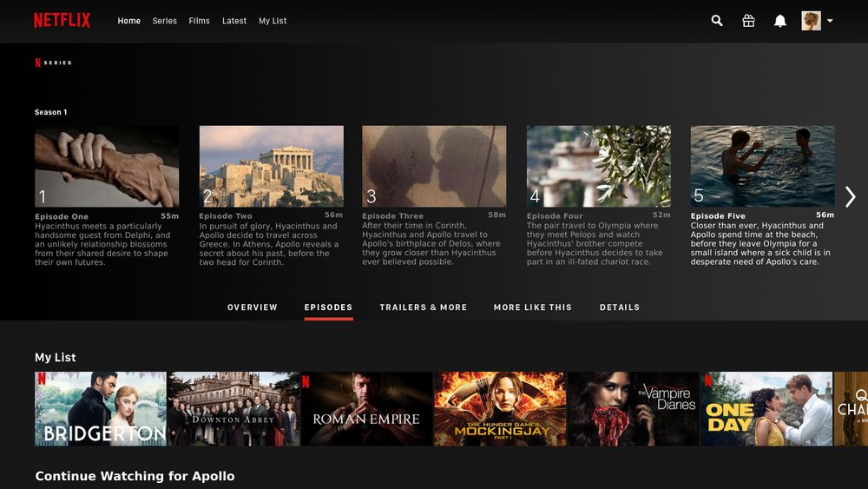Click the Episode Three title
This screenshot has height=489, width=868.
tap(392, 216)
